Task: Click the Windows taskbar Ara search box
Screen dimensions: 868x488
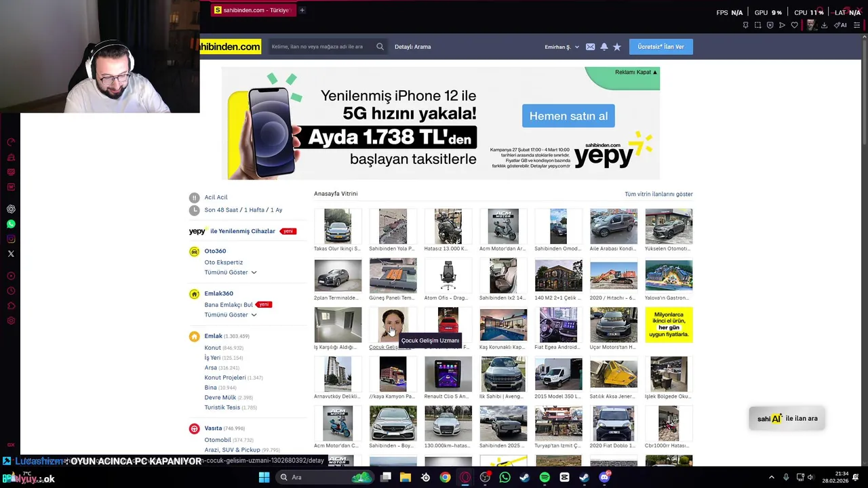Action: tap(324, 477)
